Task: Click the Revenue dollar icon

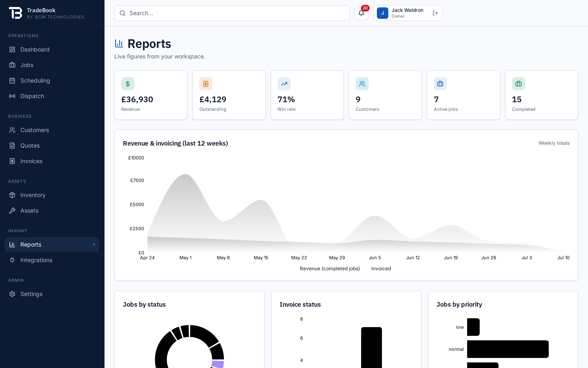Action: pos(128,84)
